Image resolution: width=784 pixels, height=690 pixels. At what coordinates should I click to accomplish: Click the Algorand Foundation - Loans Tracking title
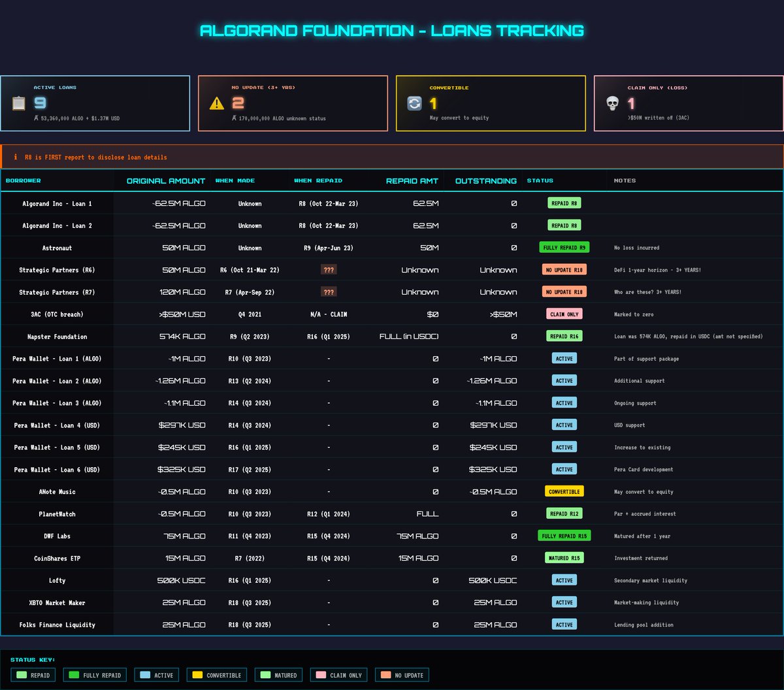tap(392, 31)
